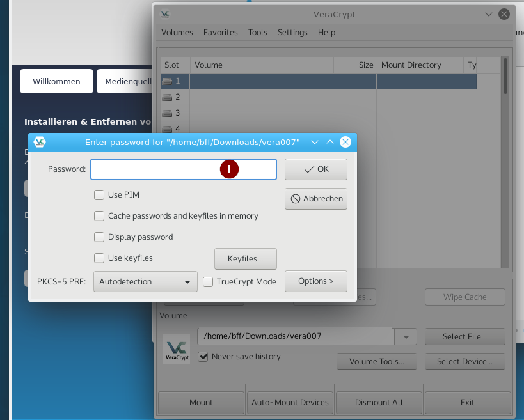Roll up the password dialog with down chevron

coord(315,142)
